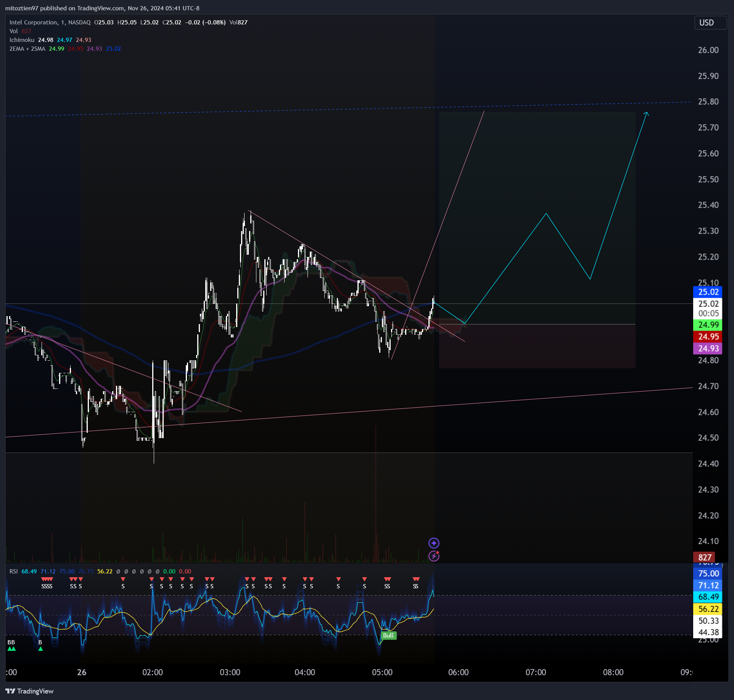Click the Vol827 value in title row
The width and height of the screenshot is (734, 700).
point(238,22)
